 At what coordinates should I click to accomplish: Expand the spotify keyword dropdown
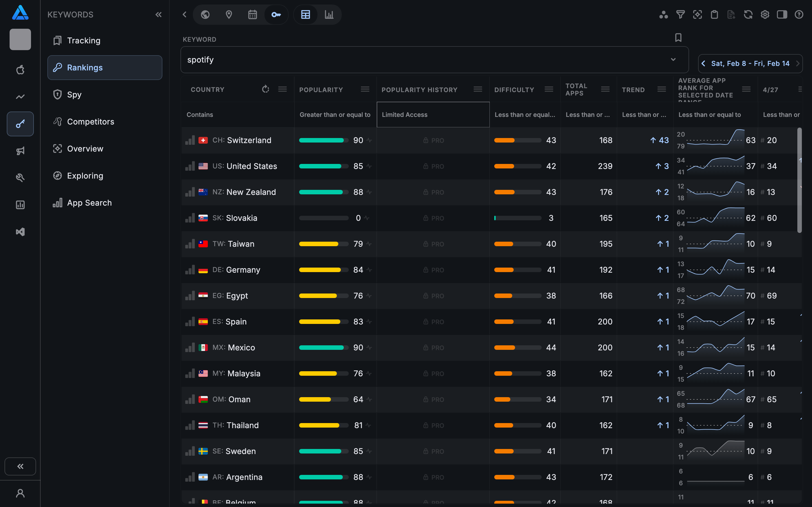[x=673, y=60]
